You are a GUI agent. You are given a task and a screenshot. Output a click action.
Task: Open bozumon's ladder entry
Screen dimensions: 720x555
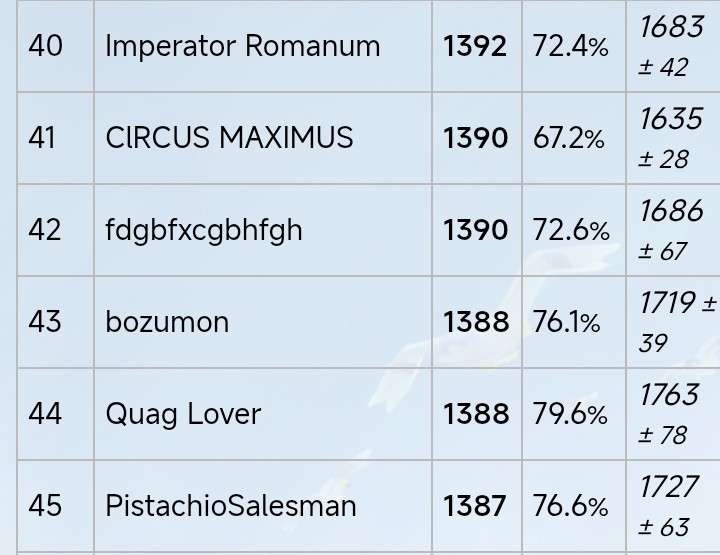coord(167,322)
